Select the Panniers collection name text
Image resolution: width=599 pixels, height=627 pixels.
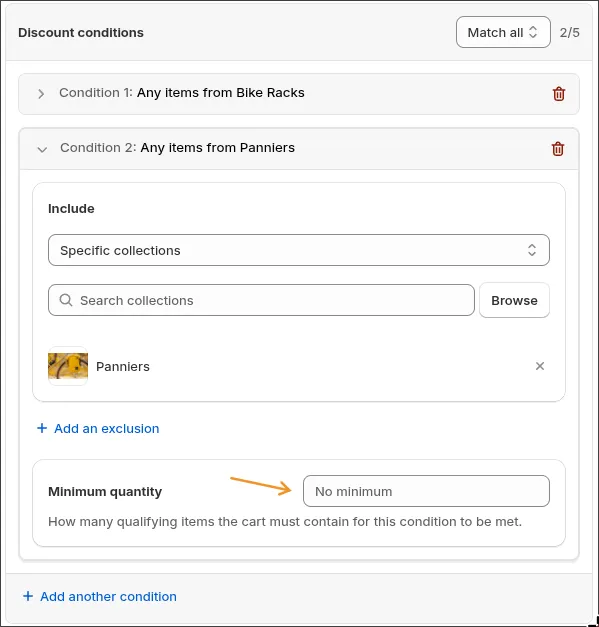pyautogui.click(x=123, y=366)
